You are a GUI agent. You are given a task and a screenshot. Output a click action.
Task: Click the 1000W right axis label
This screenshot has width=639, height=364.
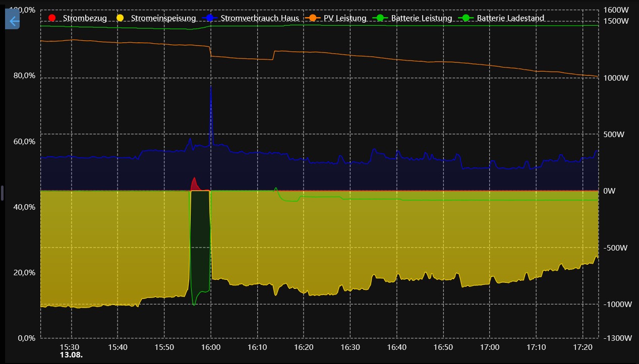click(616, 78)
